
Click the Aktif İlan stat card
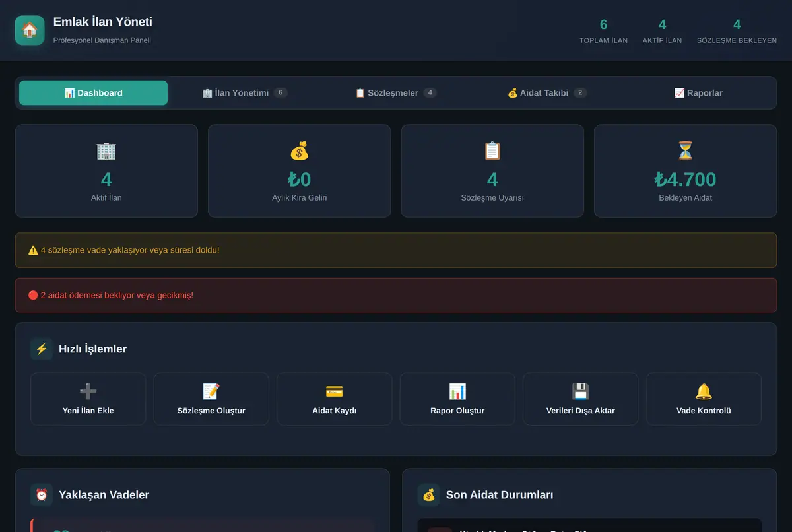pyautogui.click(x=106, y=171)
